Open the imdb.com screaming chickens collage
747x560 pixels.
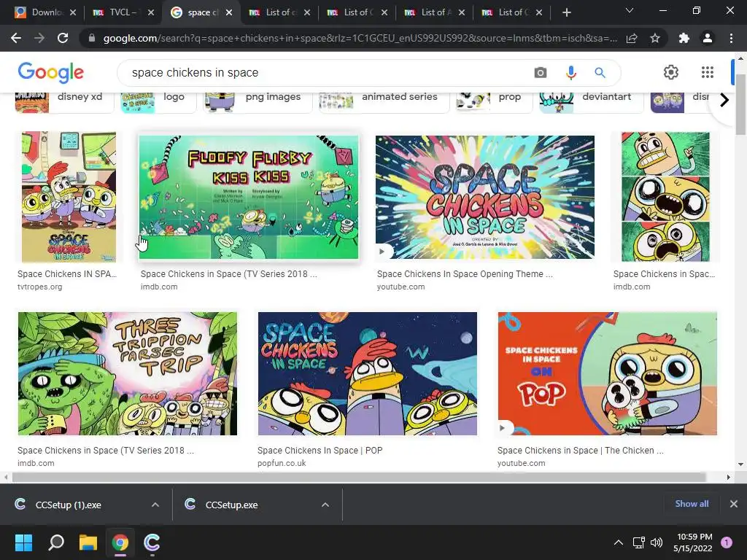[x=665, y=197]
